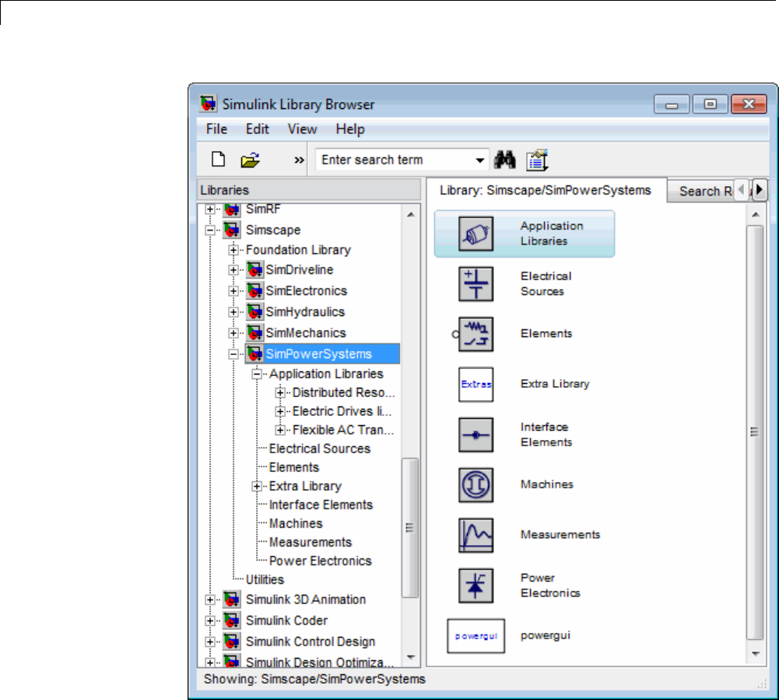
Task: Click the Simulink 3D Animation icon
Action: click(x=231, y=600)
